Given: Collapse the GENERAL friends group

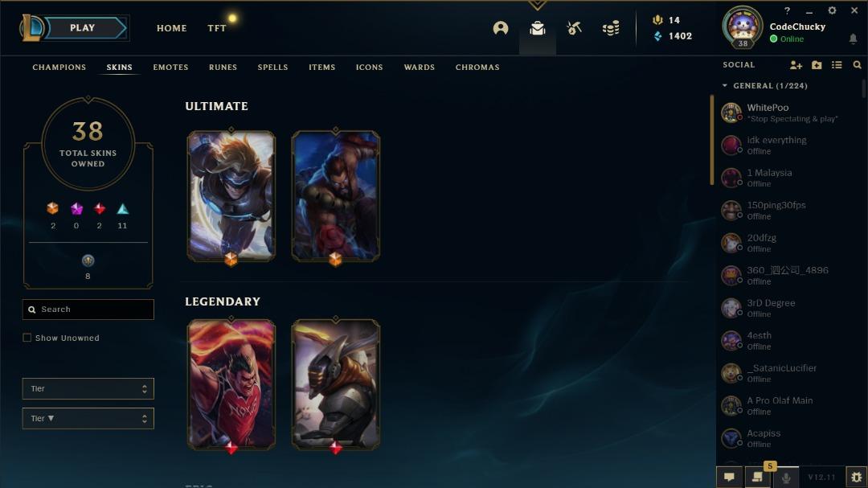Looking at the screenshot, I should (725, 86).
